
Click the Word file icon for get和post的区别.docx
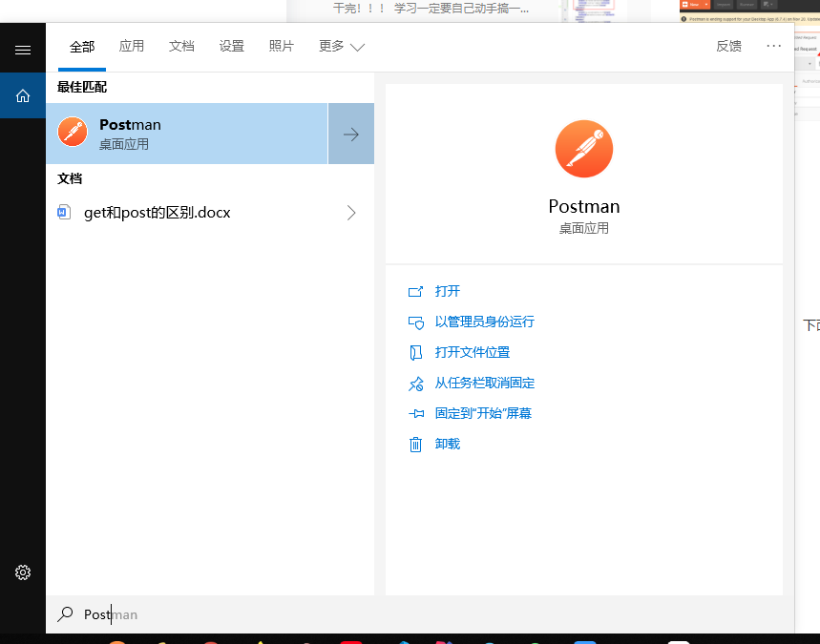[64, 212]
